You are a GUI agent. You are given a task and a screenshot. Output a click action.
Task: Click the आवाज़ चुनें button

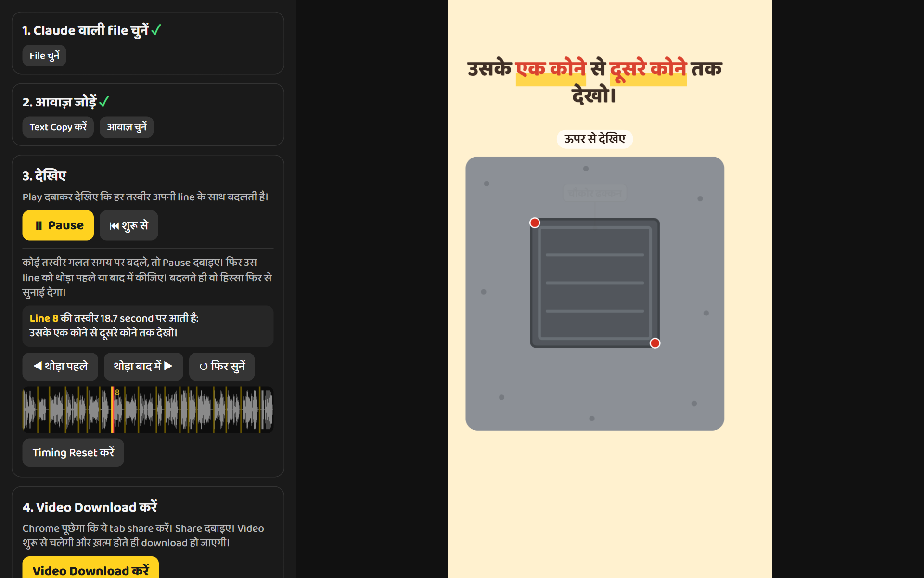[127, 127]
